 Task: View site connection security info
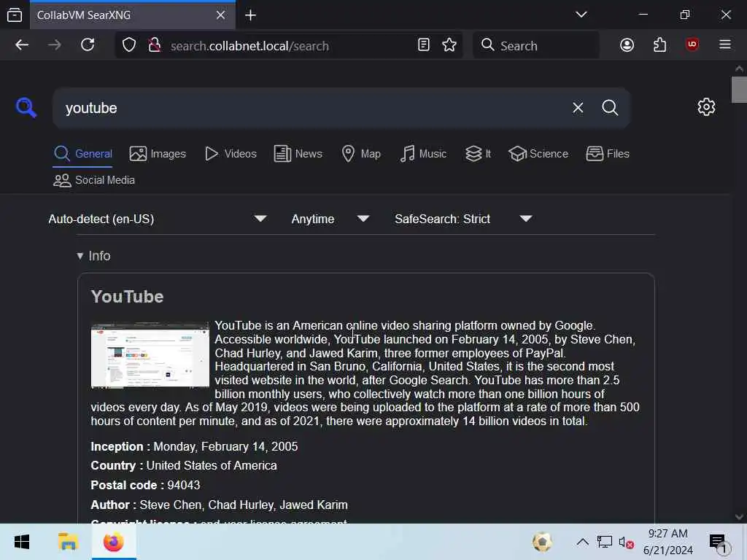pyautogui.click(x=155, y=45)
